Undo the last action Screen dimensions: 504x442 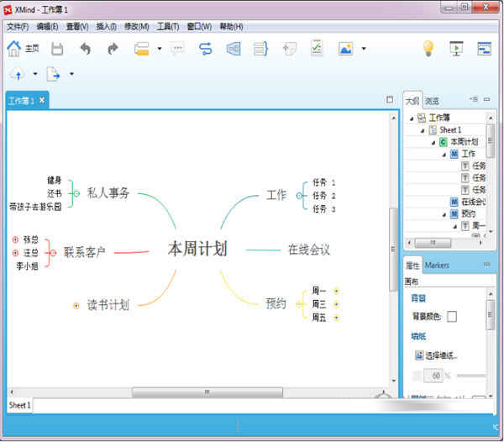[x=85, y=49]
